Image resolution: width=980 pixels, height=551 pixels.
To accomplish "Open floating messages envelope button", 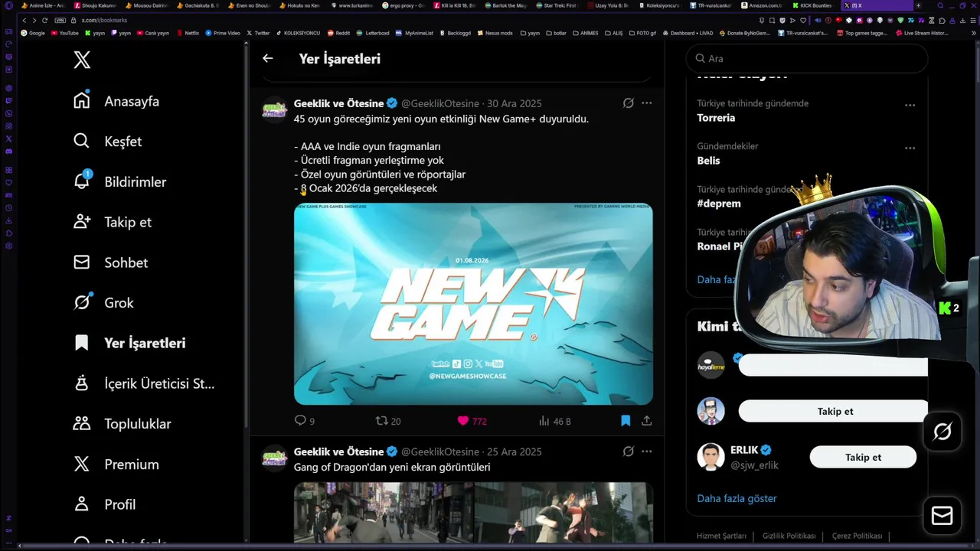I will [x=942, y=516].
